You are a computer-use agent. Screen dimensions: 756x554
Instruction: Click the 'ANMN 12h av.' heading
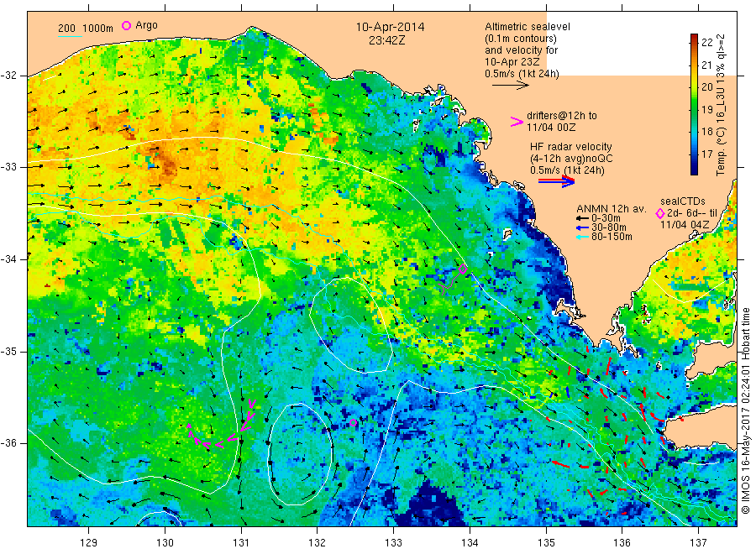612,209
